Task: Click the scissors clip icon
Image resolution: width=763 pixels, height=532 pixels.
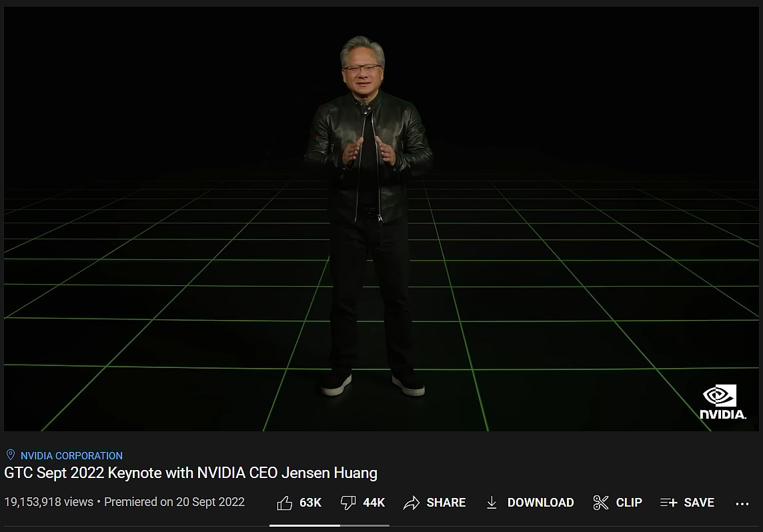Action: (x=601, y=503)
